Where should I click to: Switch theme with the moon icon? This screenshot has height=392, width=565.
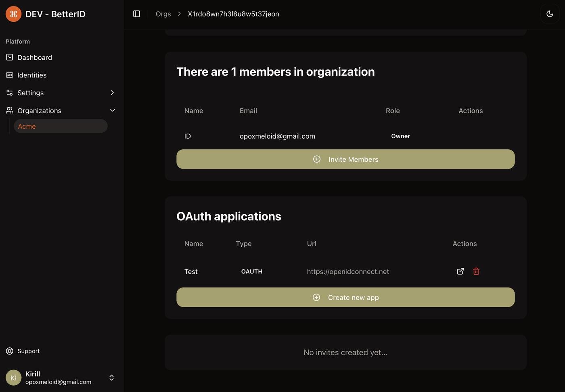tap(549, 14)
